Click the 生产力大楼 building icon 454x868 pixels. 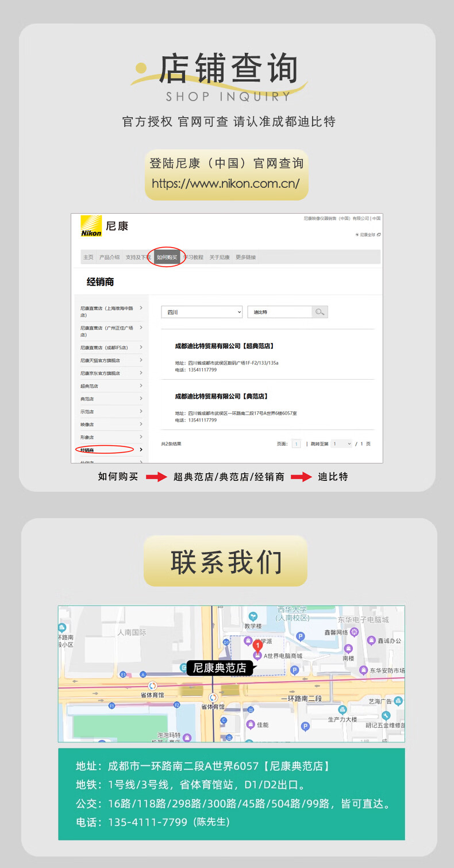coord(343,710)
